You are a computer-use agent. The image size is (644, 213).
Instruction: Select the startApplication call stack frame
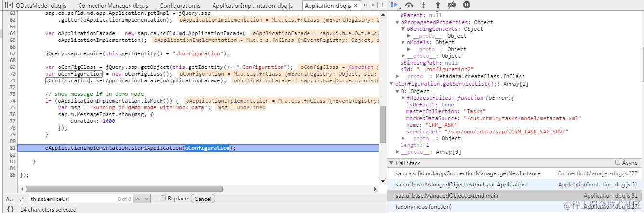click(461, 185)
